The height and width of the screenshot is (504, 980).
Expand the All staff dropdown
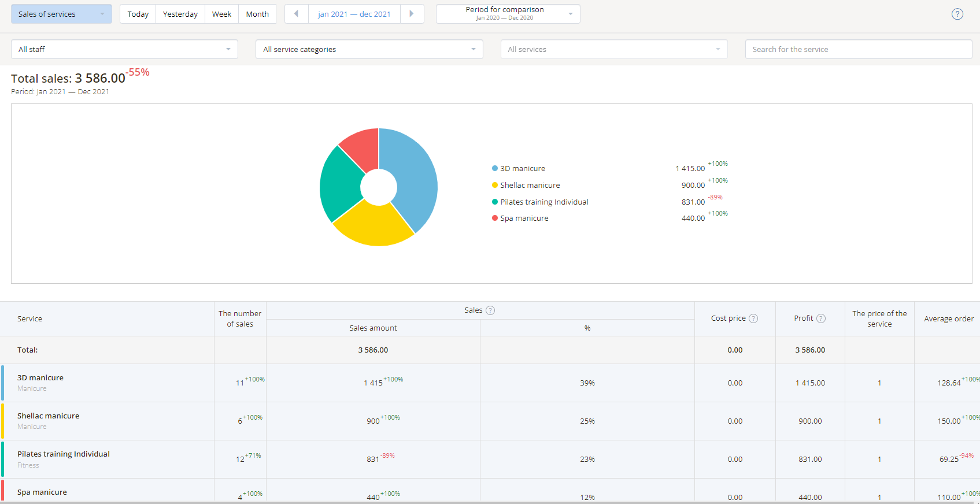124,49
